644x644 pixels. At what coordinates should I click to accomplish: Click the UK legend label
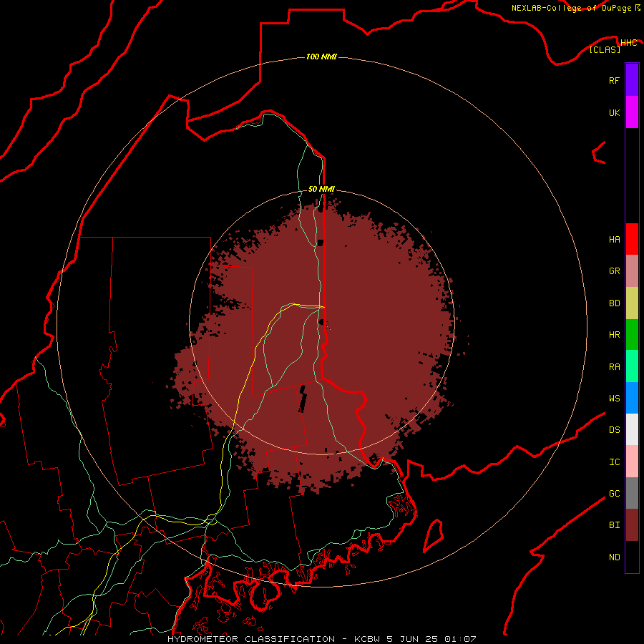click(614, 112)
